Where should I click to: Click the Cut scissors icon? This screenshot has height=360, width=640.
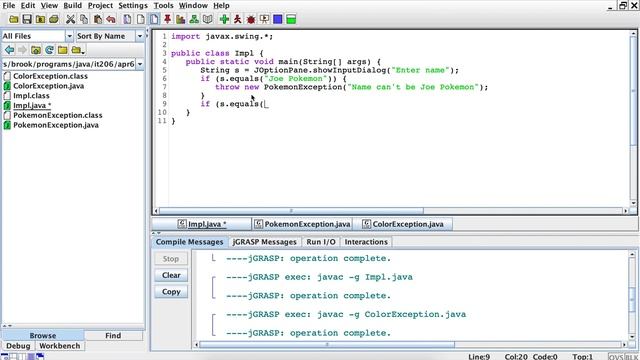71,19
